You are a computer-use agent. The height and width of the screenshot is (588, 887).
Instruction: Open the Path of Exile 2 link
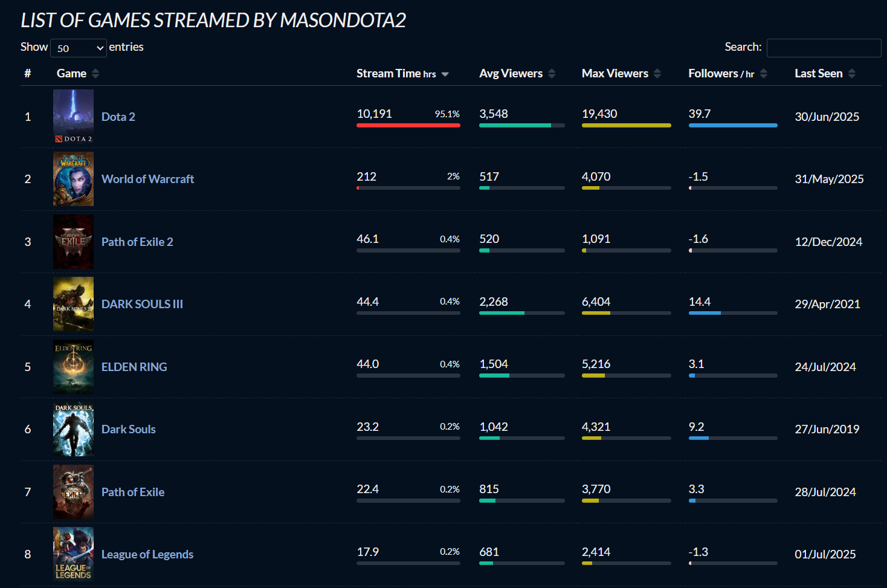(137, 242)
